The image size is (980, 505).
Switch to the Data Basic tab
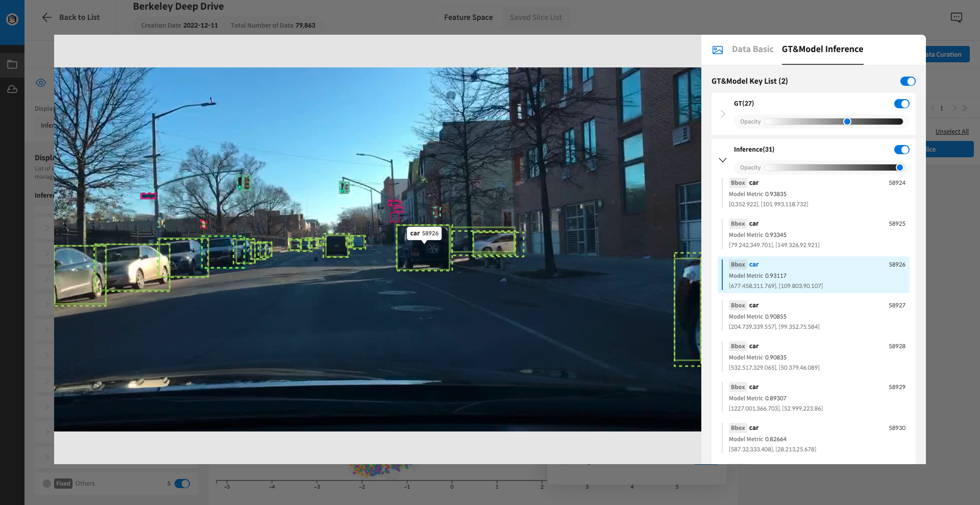click(x=752, y=49)
